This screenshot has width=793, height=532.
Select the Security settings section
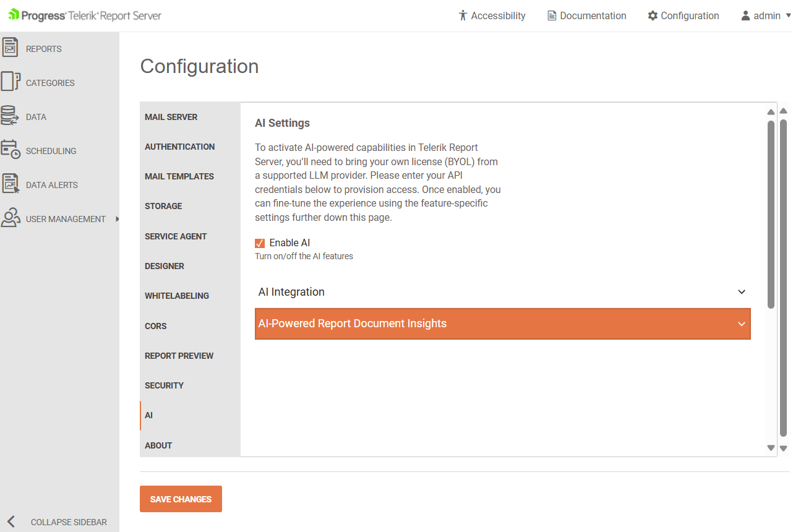point(165,385)
